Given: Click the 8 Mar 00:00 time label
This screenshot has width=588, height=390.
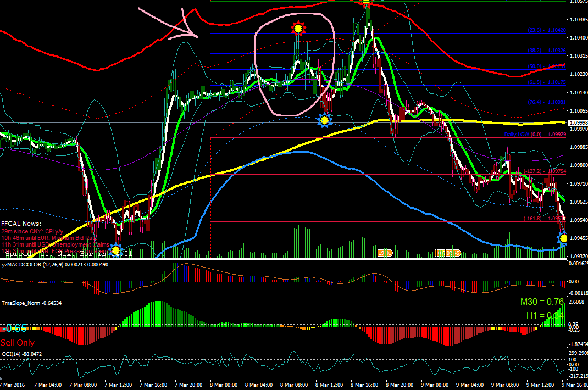Looking at the screenshot, I should pos(224,385).
